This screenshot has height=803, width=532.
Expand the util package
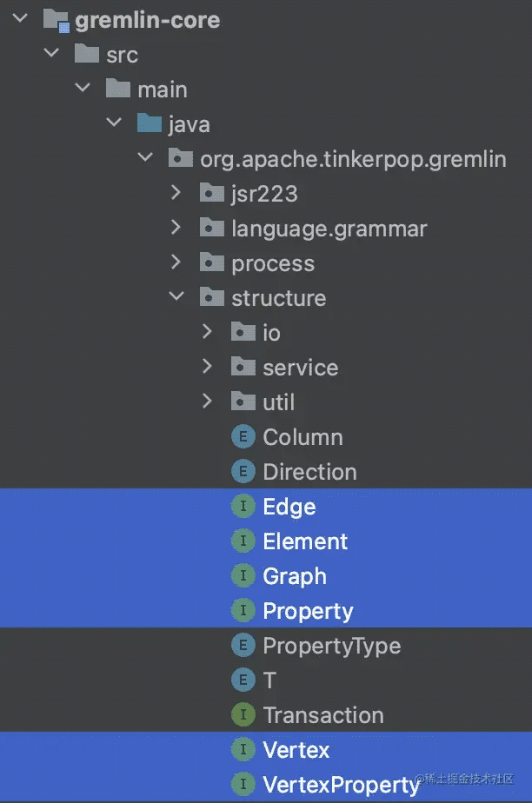pyautogui.click(x=207, y=401)
